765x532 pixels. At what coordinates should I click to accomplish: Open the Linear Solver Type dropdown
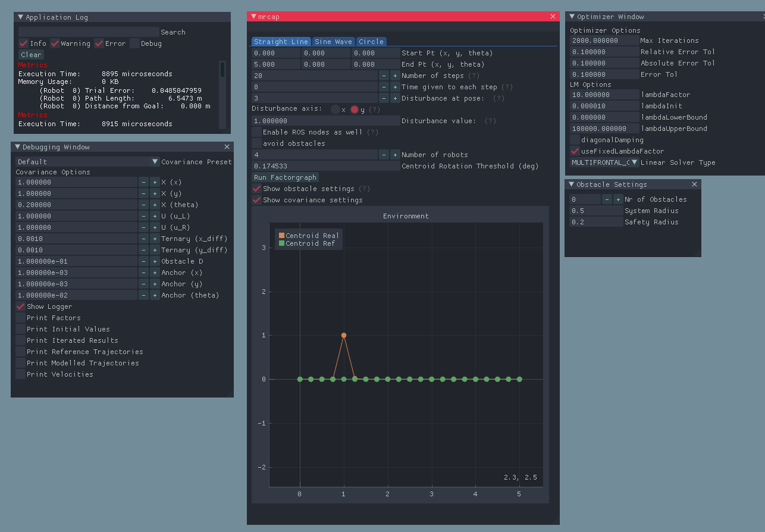coord(604,162)
